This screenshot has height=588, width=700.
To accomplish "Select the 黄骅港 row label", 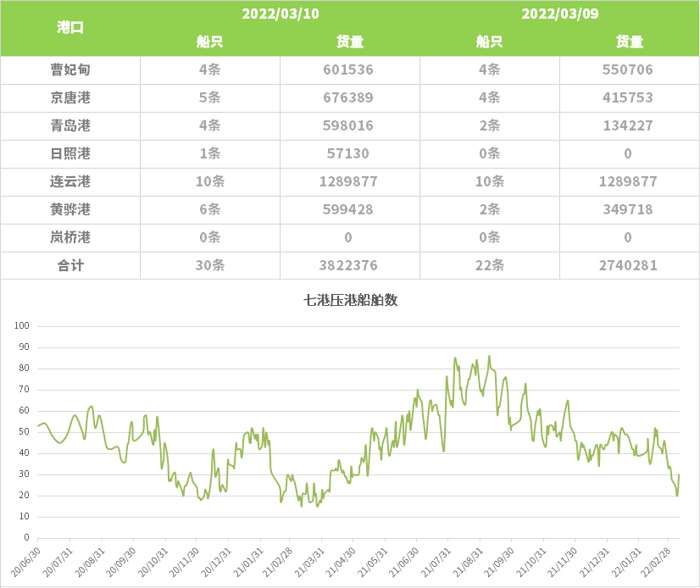I will [x=70, y=210].
